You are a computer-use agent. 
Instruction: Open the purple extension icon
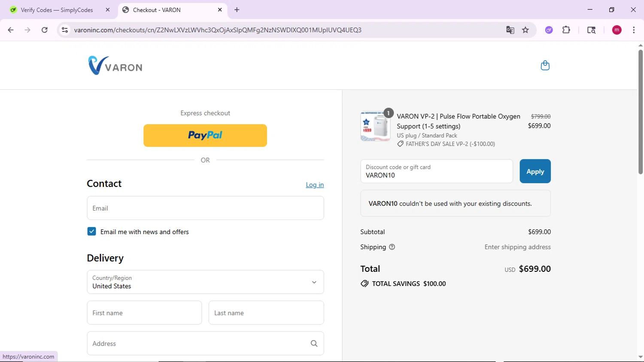[549, 30]
